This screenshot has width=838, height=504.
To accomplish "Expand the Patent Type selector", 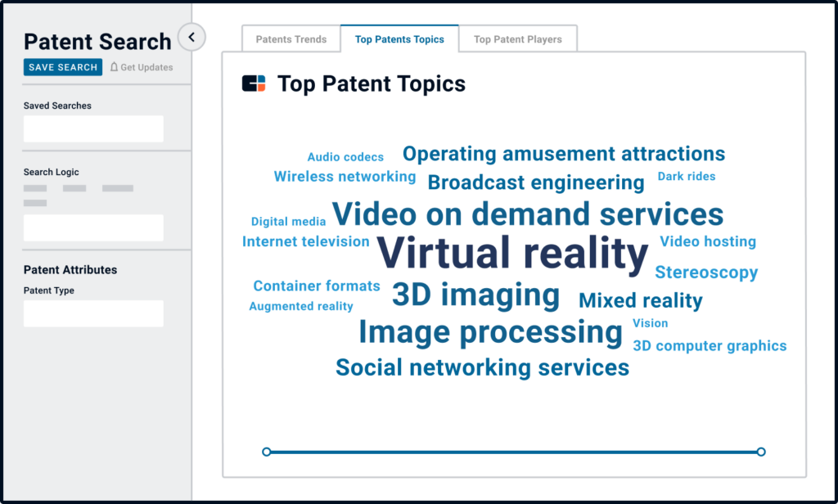I will (93, 313).
